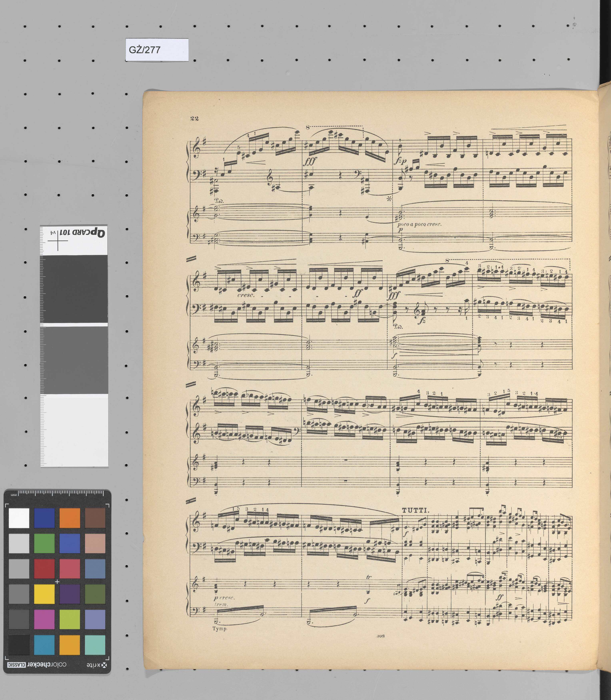Click the green color checker patch
The width and height of the screenshot is (611, 700).
(x=44, y=543)
